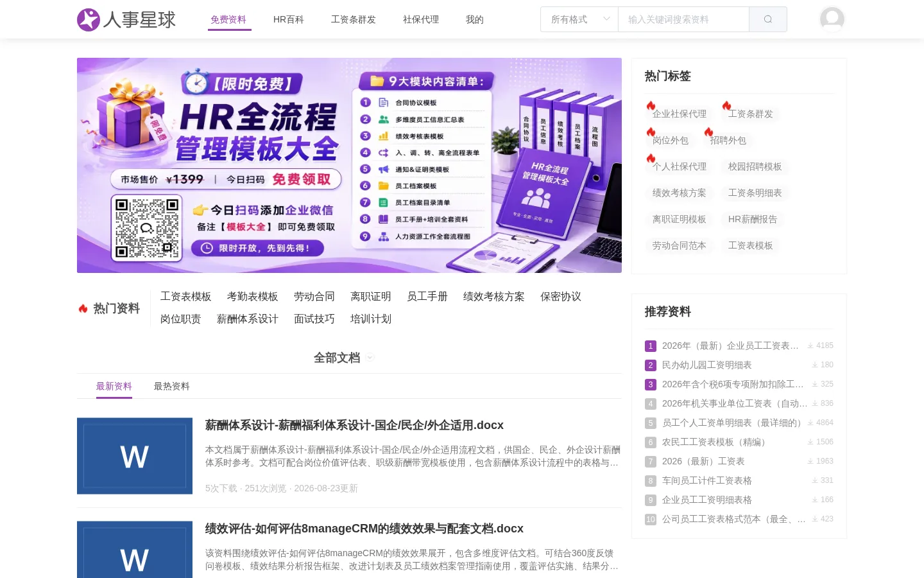This screenshot has height=578, width=924.
Task: Open 薪酬体系设计-薪酬福利体系设计 document title
Action: tap(354, 425)
